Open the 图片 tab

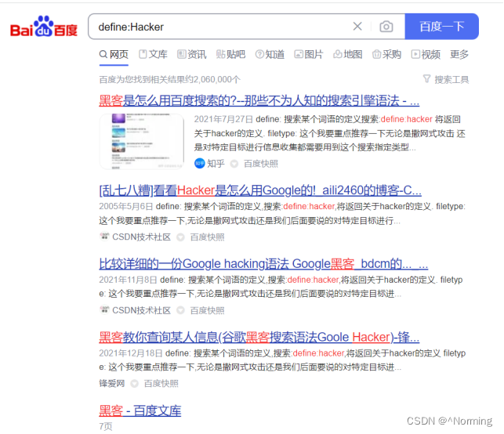pos(309,54)
